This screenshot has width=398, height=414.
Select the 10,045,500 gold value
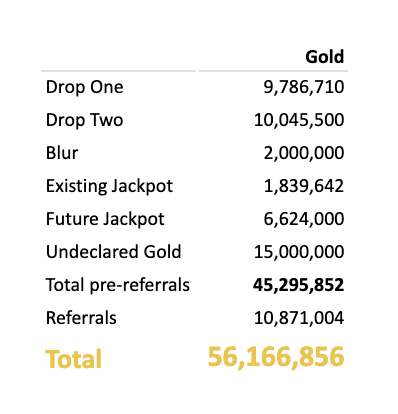coord(299,120)
